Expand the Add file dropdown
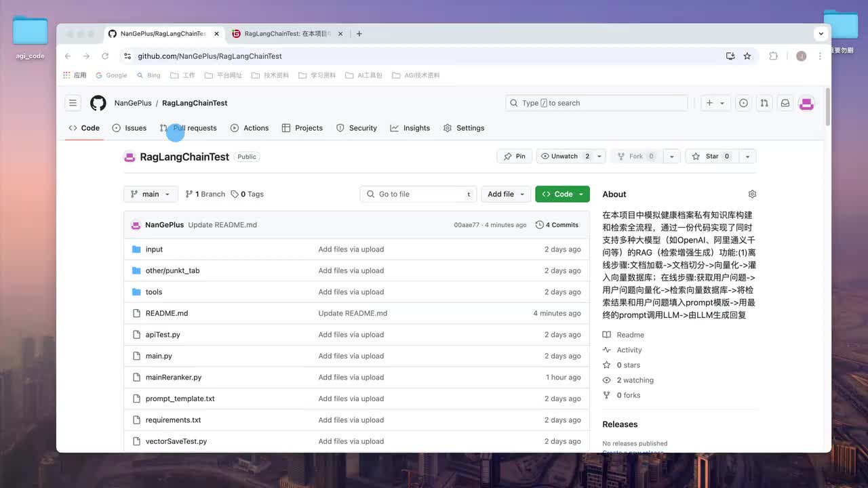This screenshot has height=488, width=868. point(506,194)
